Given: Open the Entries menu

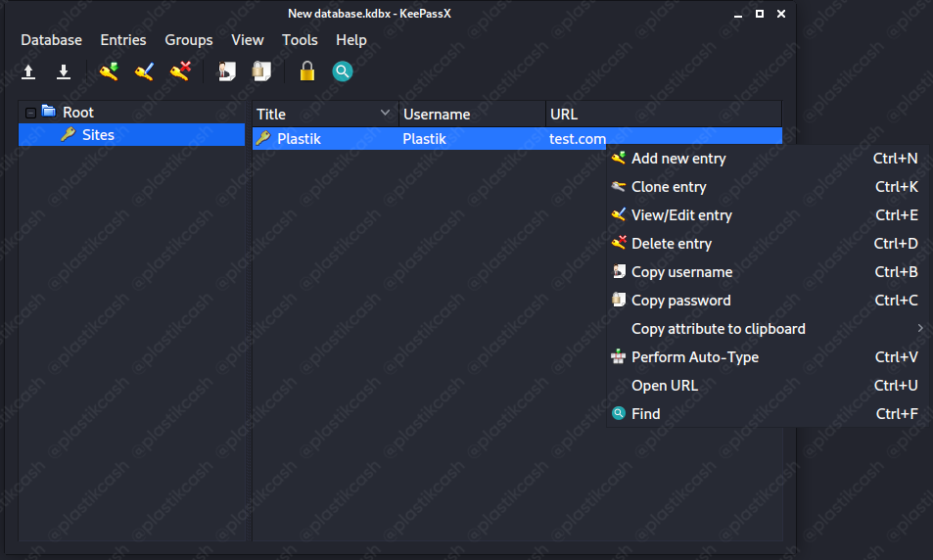Looking at the screenshot, I should [123, 40].
